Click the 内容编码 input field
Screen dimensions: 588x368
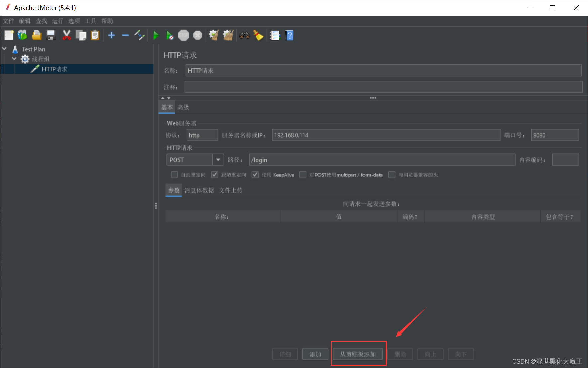pos(565,160)
